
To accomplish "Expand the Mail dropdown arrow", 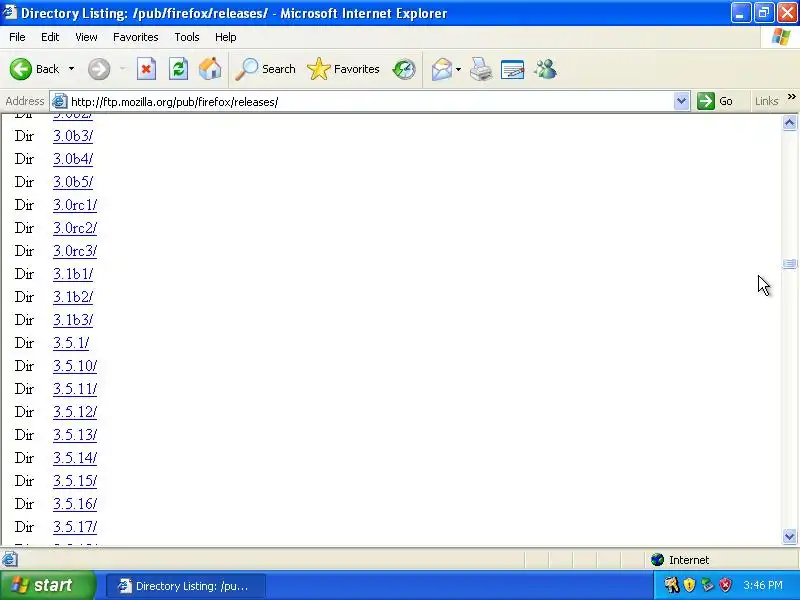I will [x=458, y=69].
